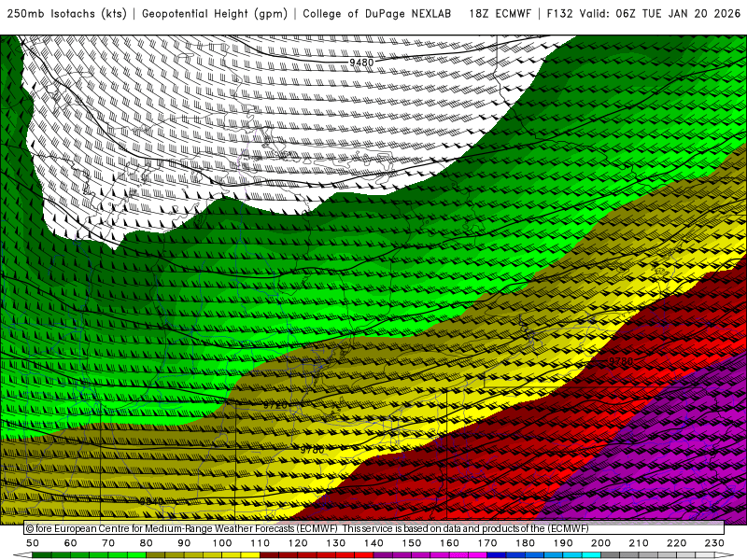The width and height of the screenshot is (747, 560).
Task: Click the 'College of DuPage NEXLAB' title text
Action: (x=377, y=14)
